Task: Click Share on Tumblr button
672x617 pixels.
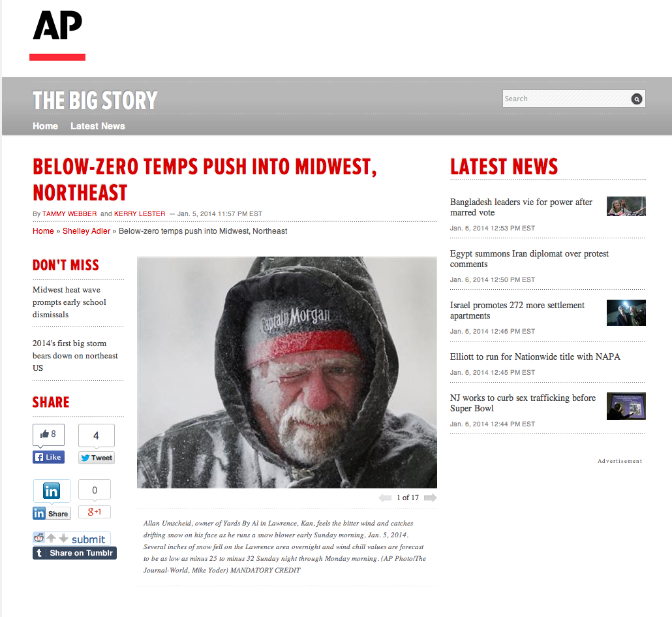Action: pyautogui.click(x=74, y=553)
